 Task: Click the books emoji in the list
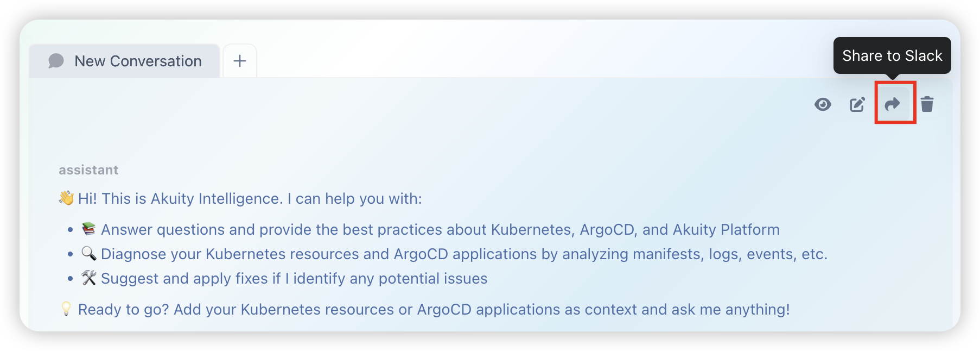(89, 229)
